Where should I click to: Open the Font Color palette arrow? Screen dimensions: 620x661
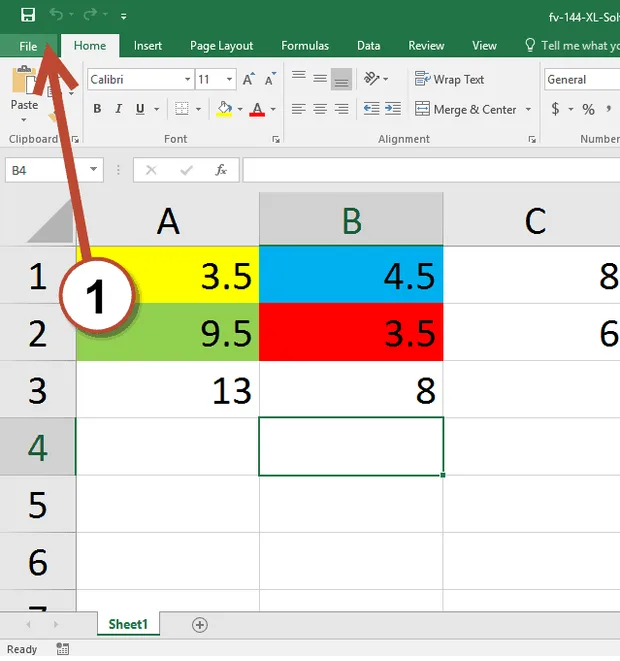point(273,109)
